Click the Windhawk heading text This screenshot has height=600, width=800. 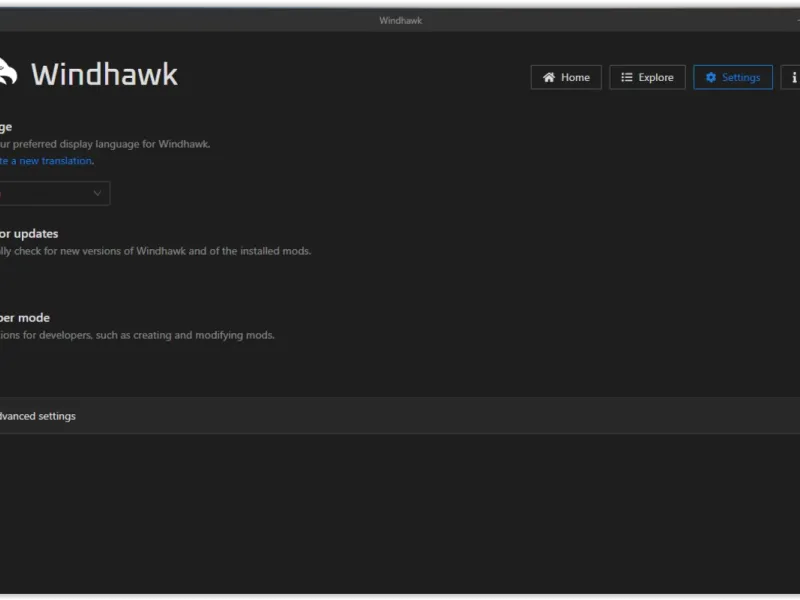104,74
